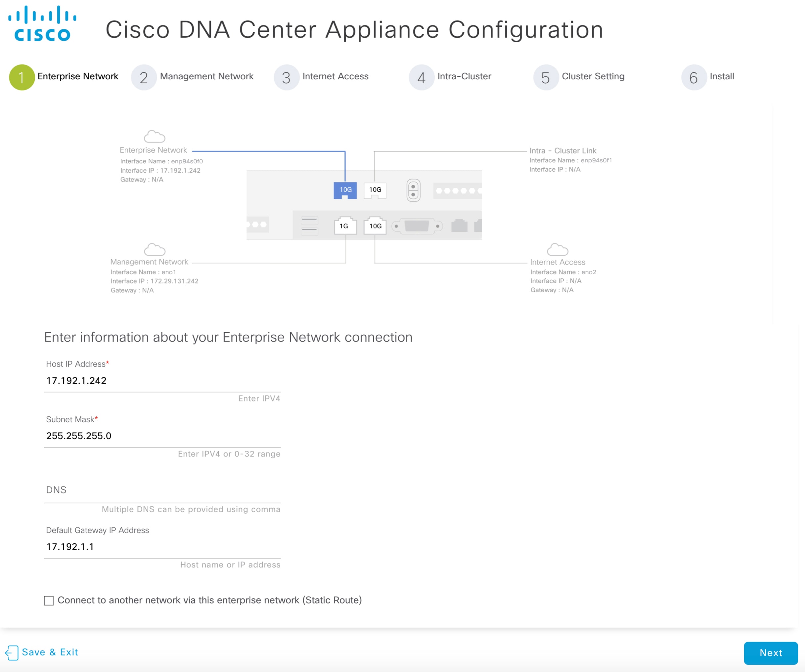Click the Management Network cloud icon
805x672 pixels.
(x=155, y=249)
